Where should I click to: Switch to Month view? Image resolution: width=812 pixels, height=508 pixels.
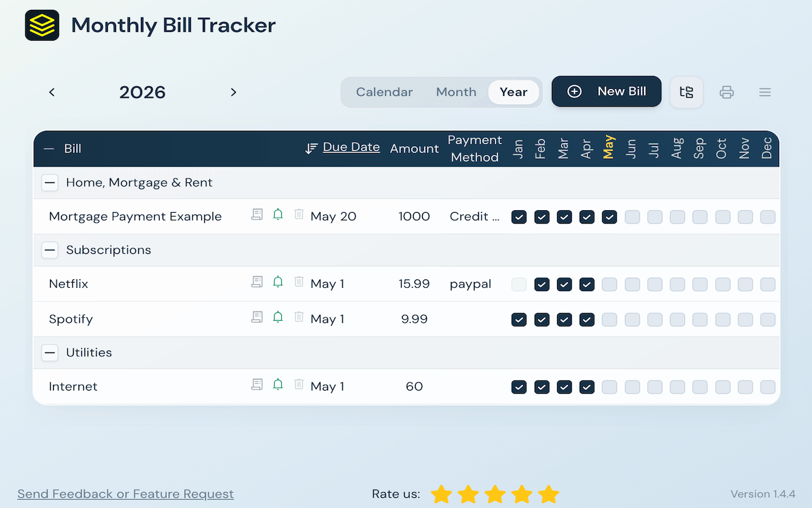456,92
